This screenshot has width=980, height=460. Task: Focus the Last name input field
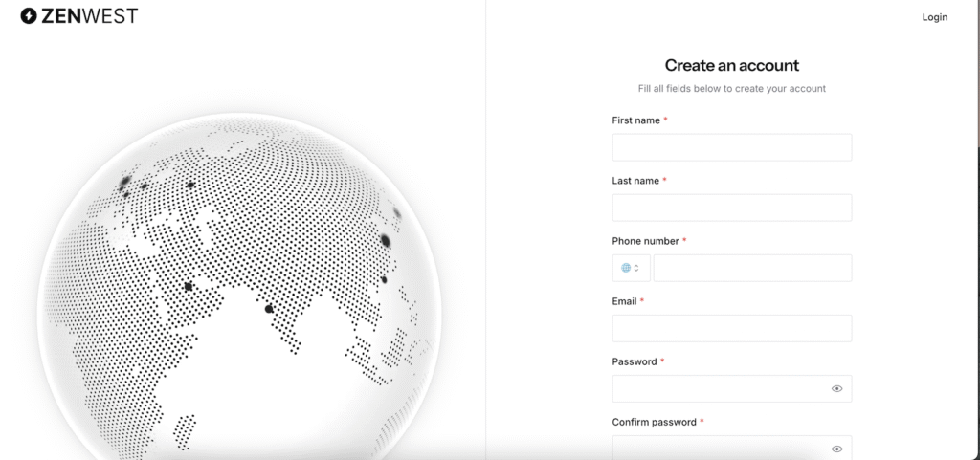[x=732, y=208]
